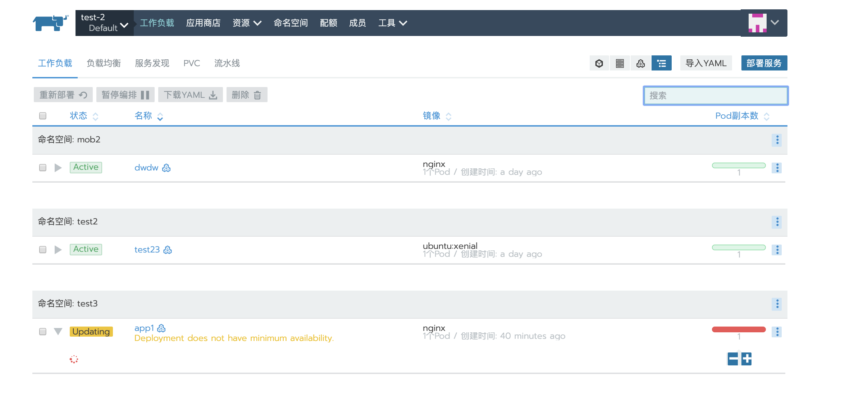Open the 资源 dropdown menu

(247, 23)
